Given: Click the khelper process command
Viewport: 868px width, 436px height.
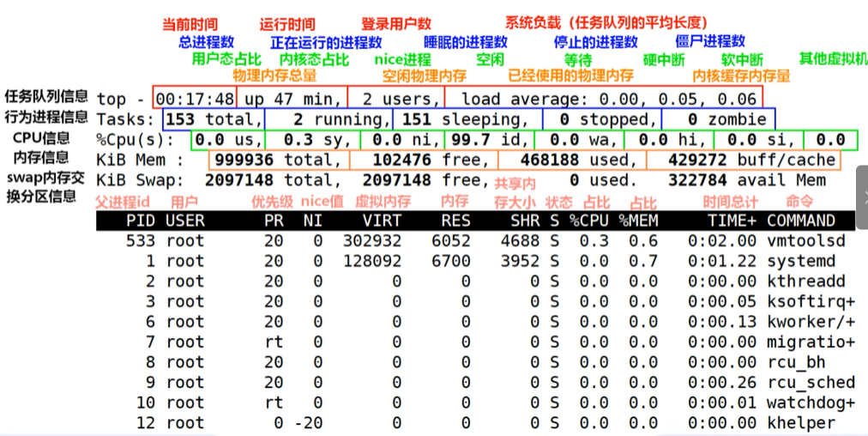Looking at the screenshot, I should 801,423.
